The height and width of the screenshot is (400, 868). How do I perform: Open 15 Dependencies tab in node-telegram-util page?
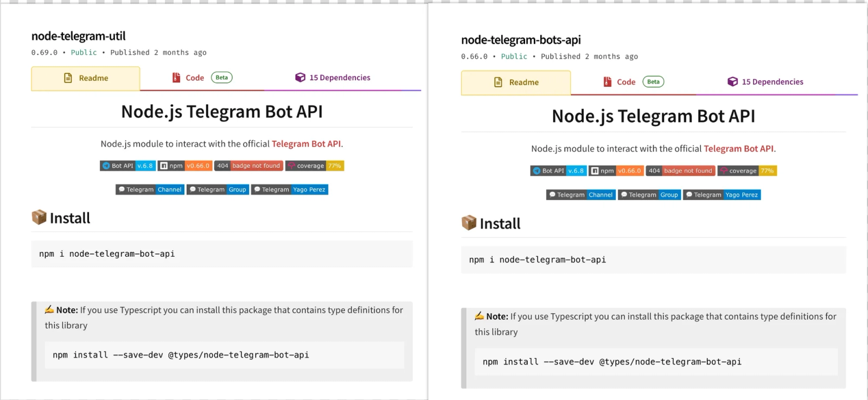point(333,78)
